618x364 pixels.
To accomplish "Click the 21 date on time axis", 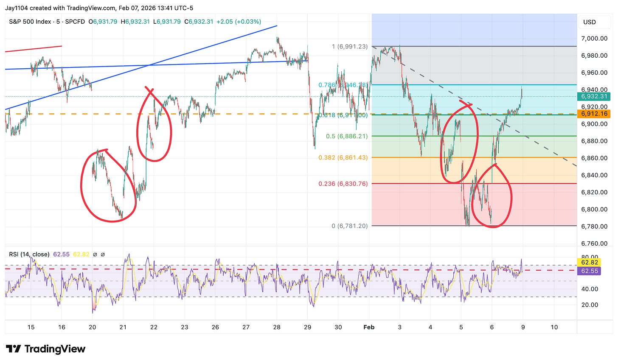I will (123, 327).
